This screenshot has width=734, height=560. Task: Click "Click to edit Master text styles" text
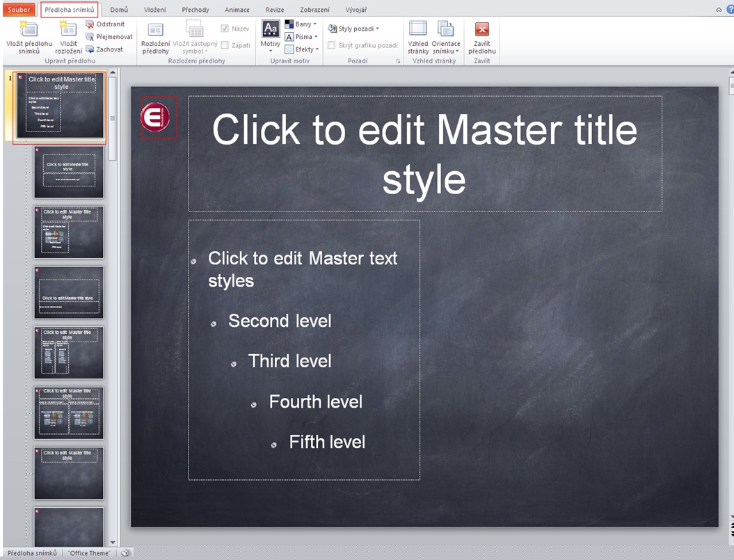point(303,269)
